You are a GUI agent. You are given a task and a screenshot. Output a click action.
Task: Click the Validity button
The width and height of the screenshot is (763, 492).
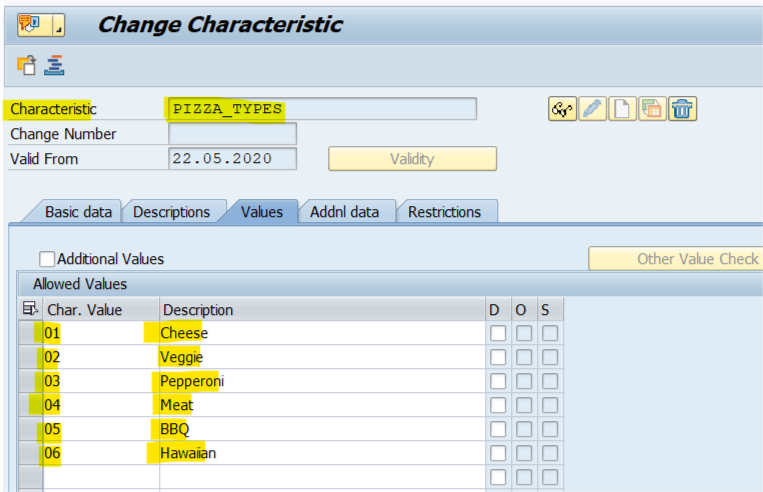click(412, 159)
